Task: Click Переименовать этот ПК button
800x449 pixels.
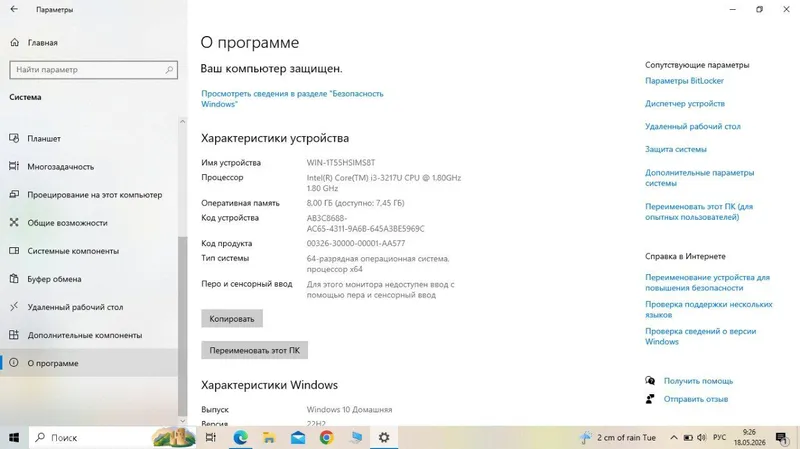Action: pos(254,350)
